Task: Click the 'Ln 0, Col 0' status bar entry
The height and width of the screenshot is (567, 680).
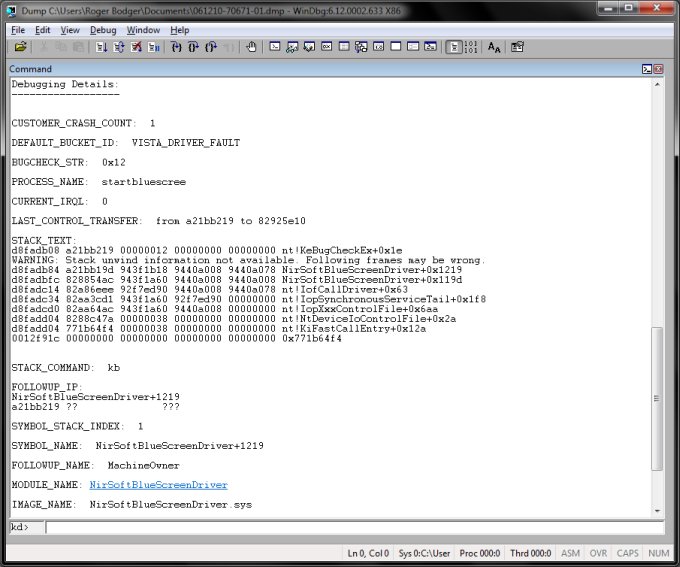Action: coord(368,553)
